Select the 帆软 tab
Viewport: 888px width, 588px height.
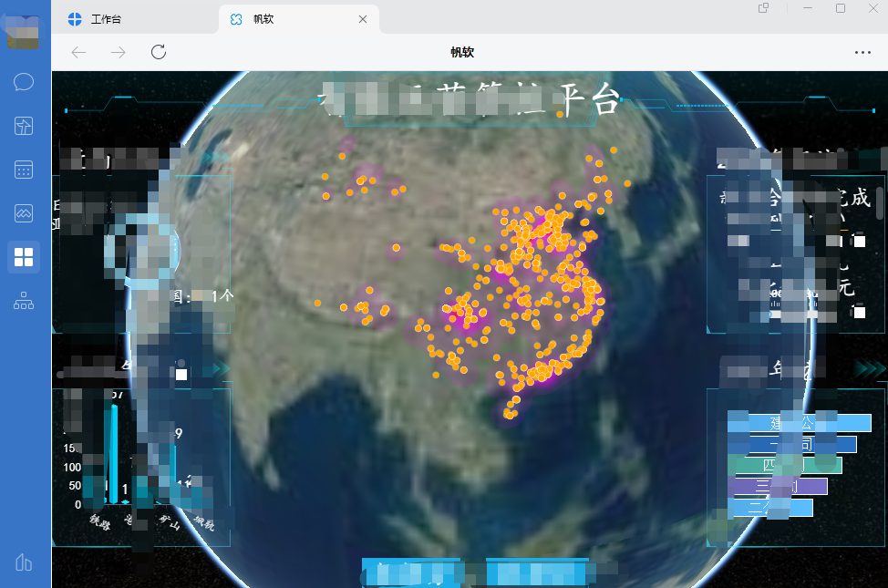298,19
